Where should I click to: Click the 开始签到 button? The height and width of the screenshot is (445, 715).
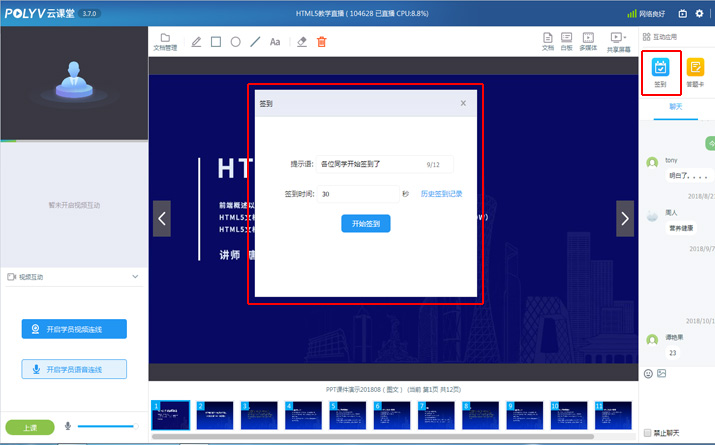tap(365, 223)
